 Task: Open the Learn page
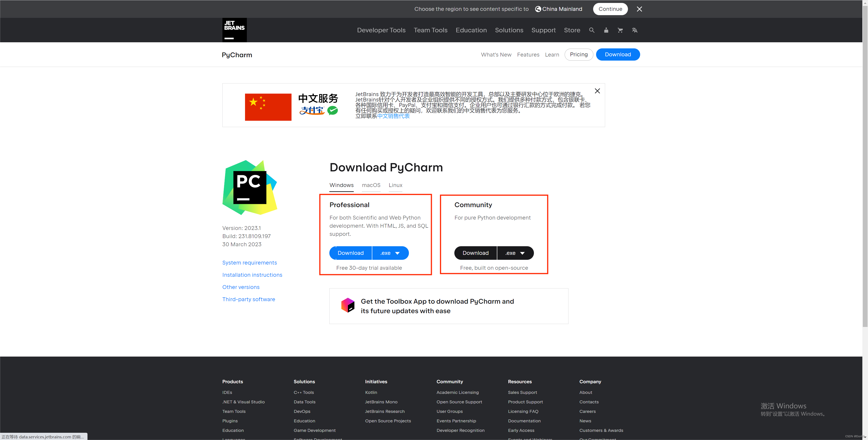(552, 55)
